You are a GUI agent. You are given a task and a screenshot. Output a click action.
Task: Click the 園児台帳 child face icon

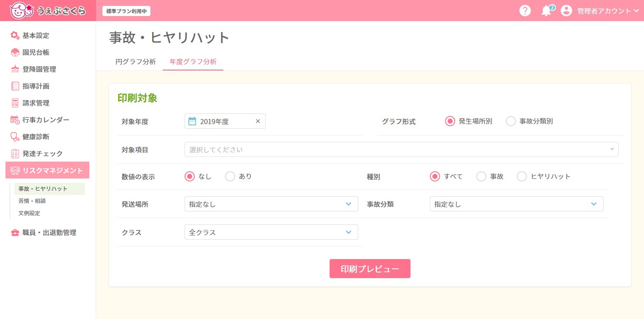(15, 52)
